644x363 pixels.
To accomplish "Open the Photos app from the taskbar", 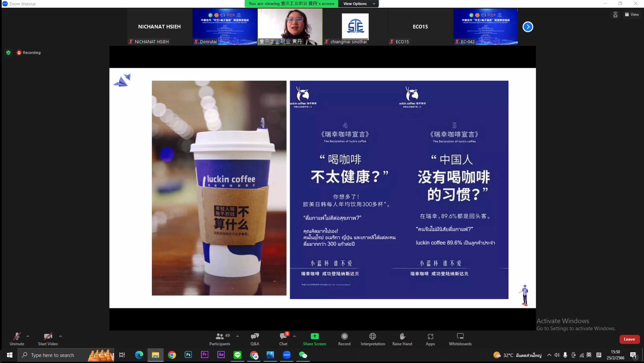I will tap(270, 355).
